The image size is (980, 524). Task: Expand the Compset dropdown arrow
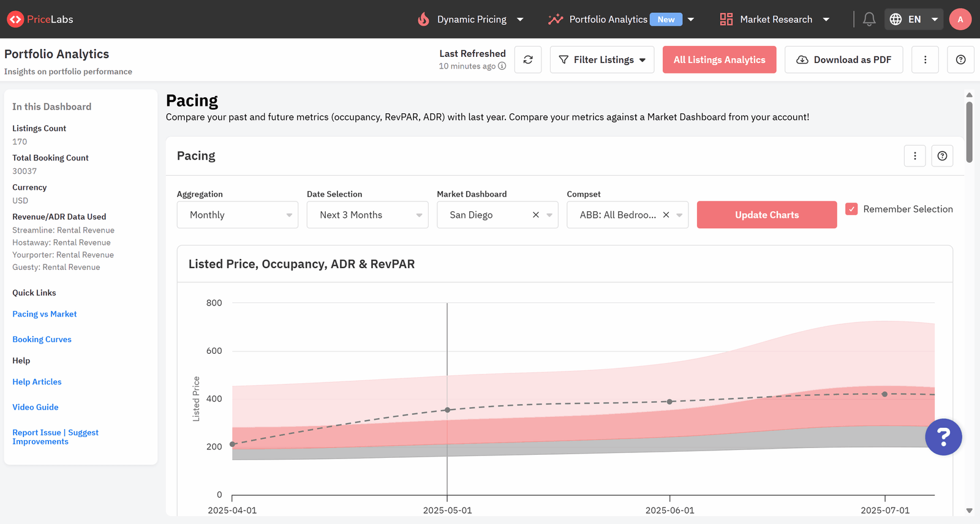pos(679,215)
